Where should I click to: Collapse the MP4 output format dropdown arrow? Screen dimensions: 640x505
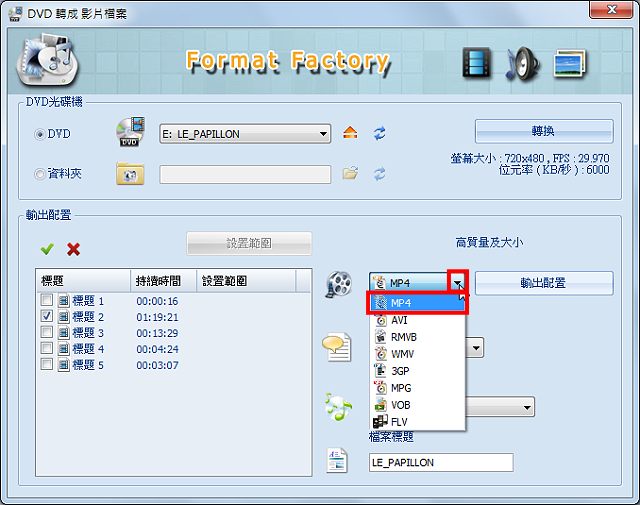click(458, 281)
